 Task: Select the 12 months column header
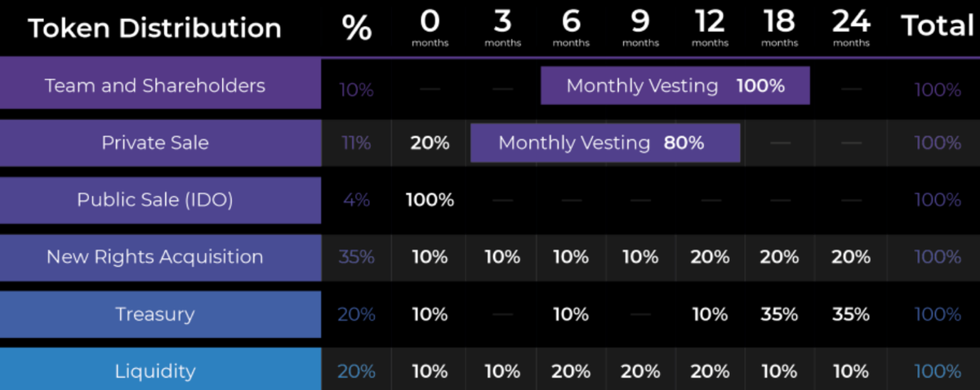(710, 29)
